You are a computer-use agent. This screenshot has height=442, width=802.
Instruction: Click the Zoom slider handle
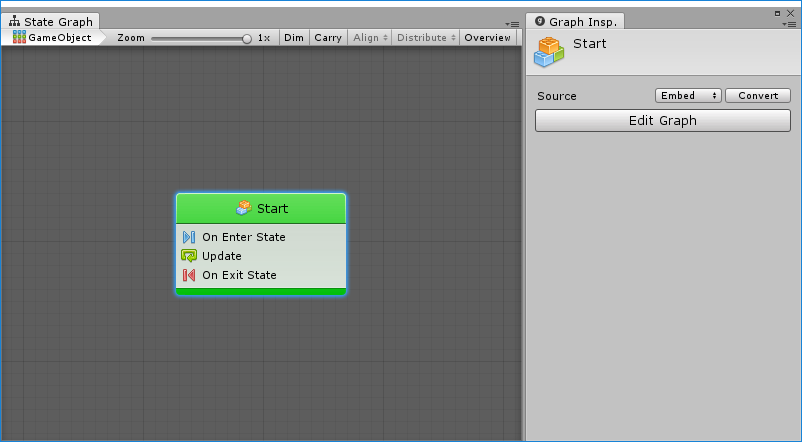point(247,38)
